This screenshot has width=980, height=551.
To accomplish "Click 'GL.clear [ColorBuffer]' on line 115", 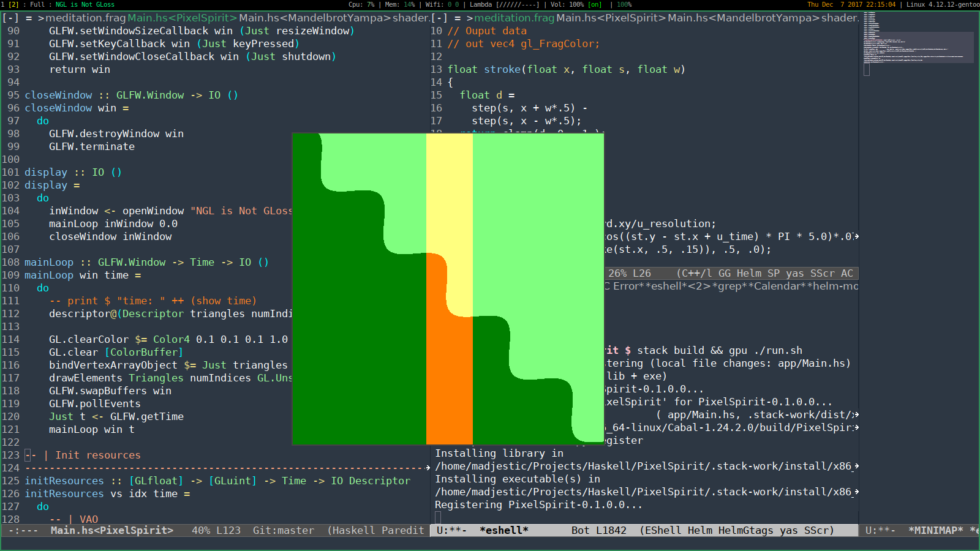I will [x=116, y=352].
